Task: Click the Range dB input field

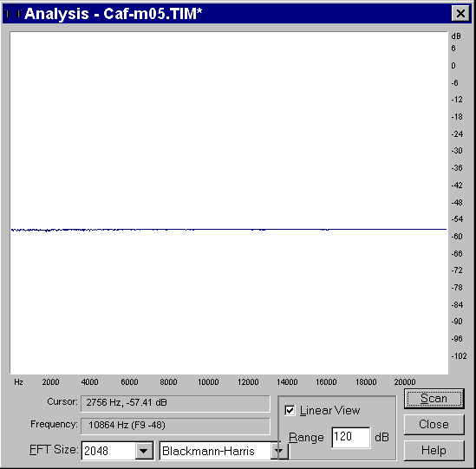Action: (x=351, y=437)
